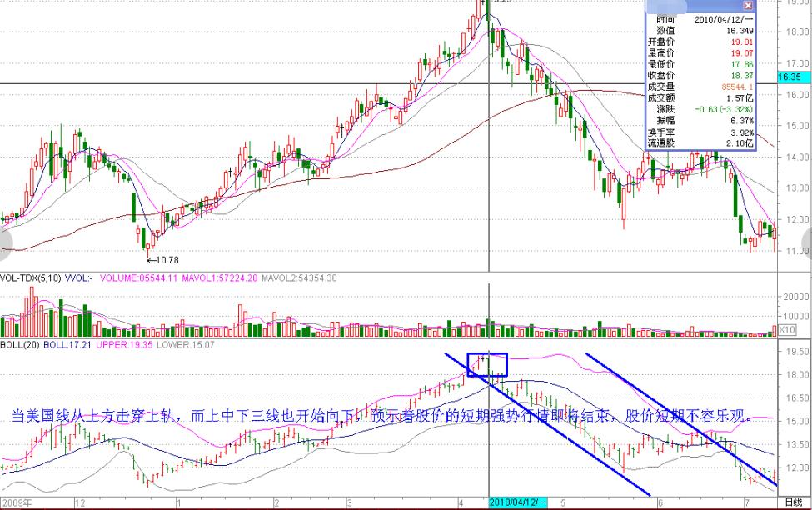
Task: Click the 19.50 BOLL axis label
Action: 797,352
